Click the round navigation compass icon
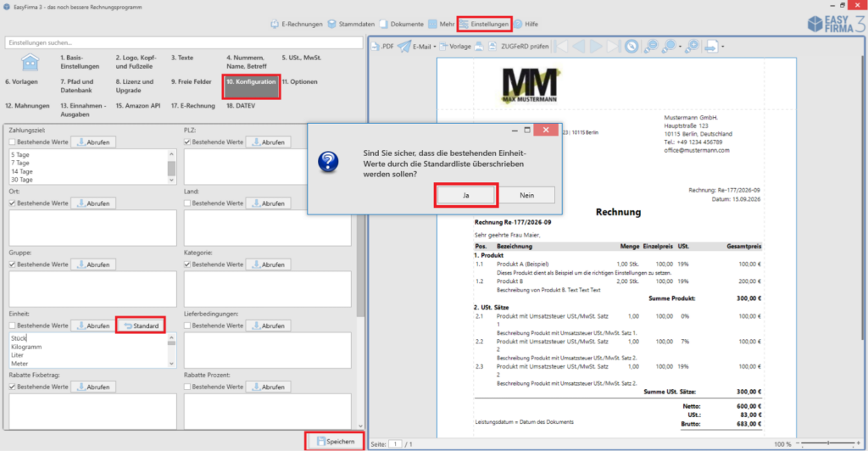 [631, 47]
